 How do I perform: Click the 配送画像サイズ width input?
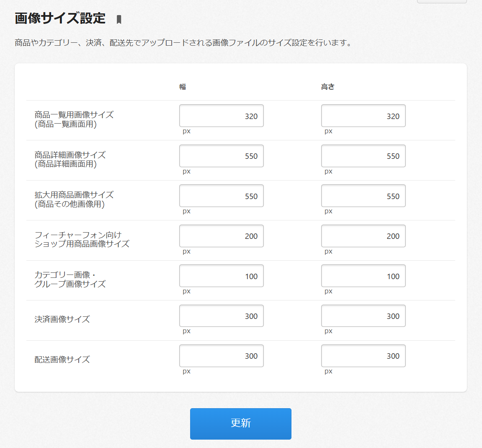(221, 356)
